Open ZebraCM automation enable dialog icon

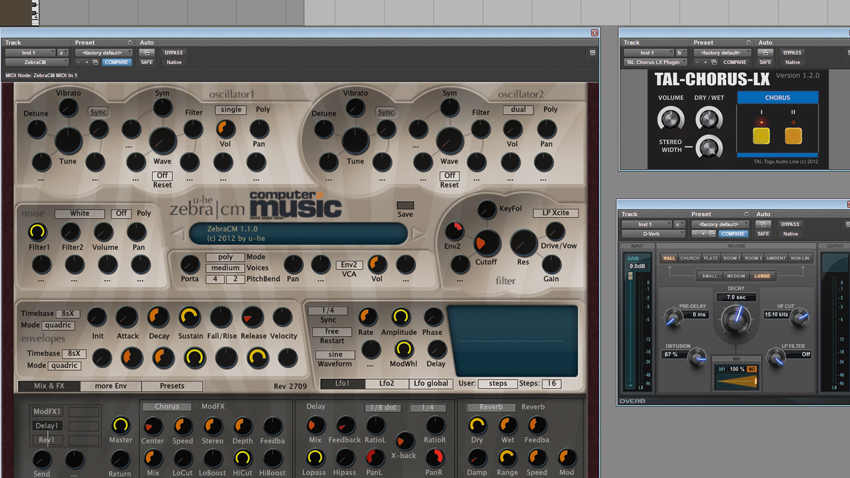[x=146, y=53]
